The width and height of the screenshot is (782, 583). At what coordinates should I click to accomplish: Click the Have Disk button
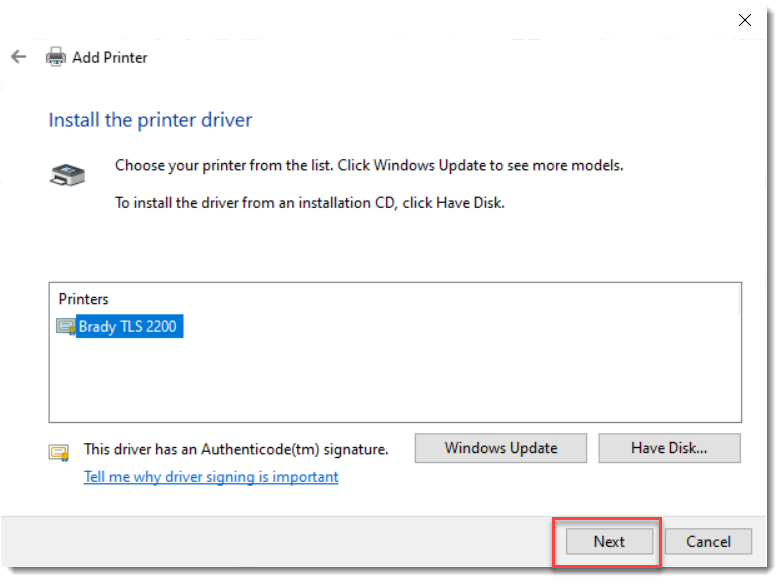click(669, 448)
